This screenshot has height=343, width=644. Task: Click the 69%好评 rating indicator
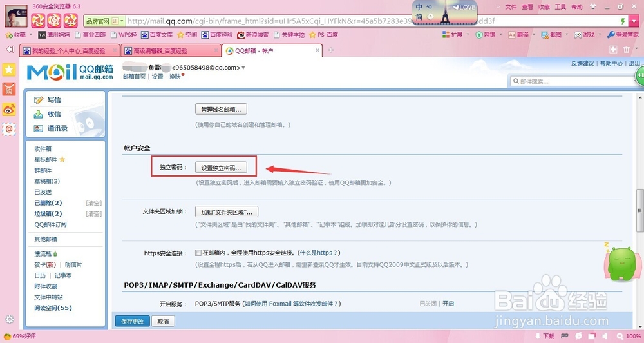click(x=20, y=336)
